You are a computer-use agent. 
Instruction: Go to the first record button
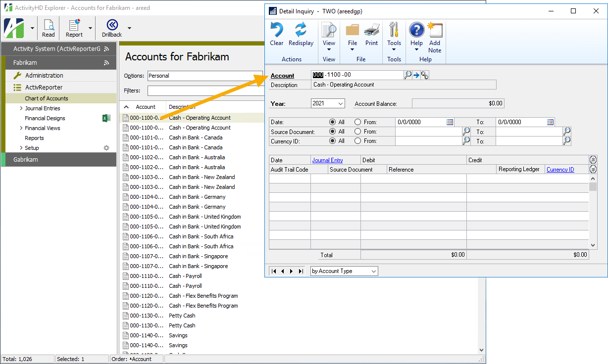click(x=273, y=271)
